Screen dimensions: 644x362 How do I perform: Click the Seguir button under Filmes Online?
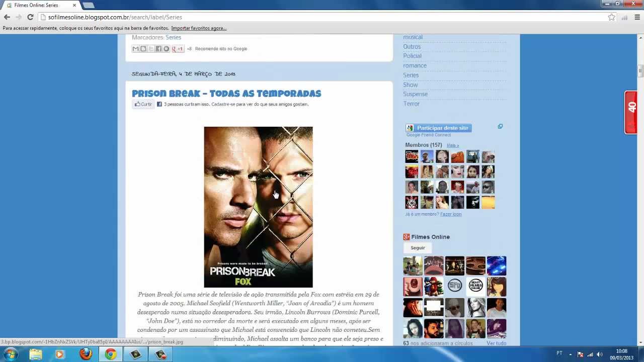pos(418,248)
